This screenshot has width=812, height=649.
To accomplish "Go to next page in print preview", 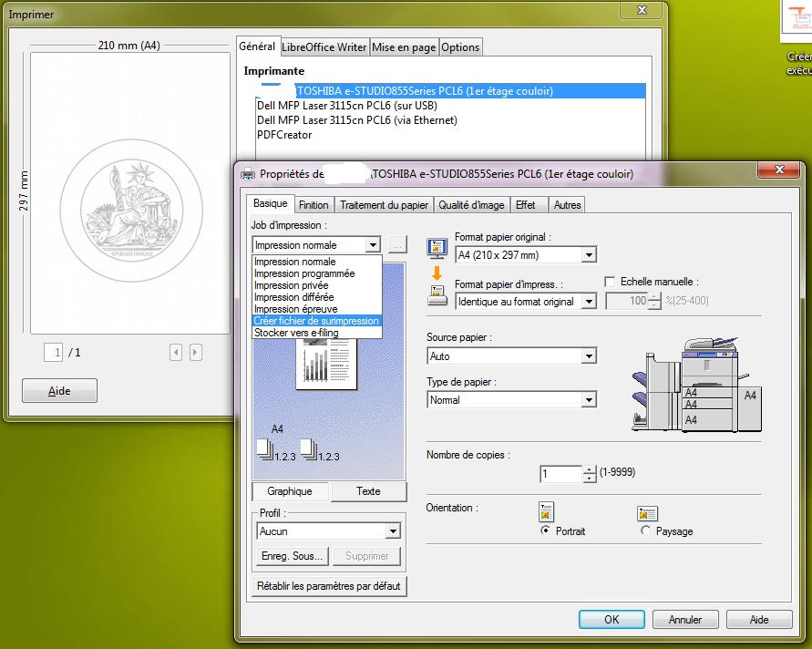I will (195, 353).
